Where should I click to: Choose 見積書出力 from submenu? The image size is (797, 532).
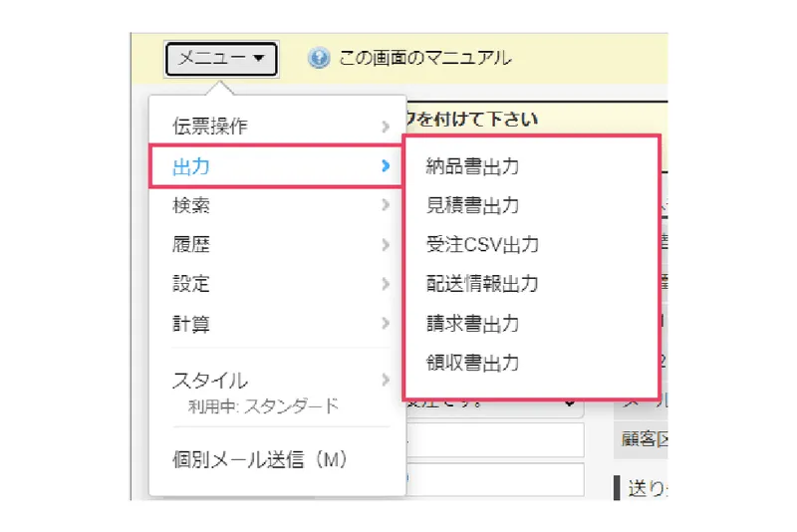click(x=472, y=205)
